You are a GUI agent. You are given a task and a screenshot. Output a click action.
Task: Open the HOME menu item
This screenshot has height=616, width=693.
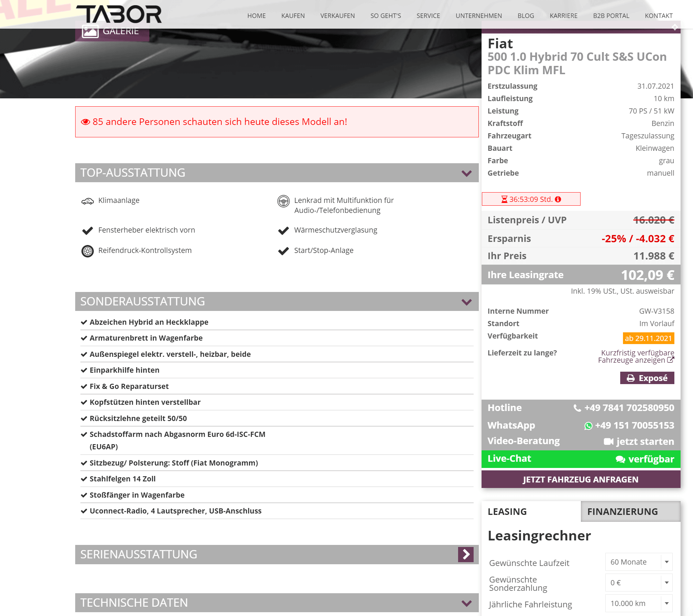tap(256, 16)
